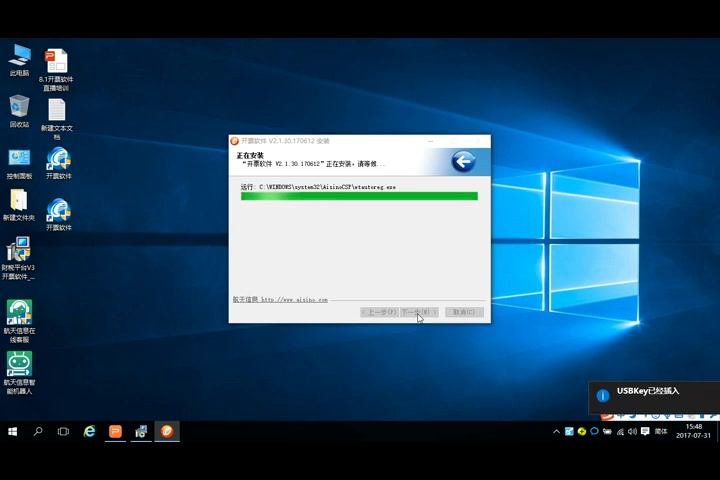This screenshot has width=720, height=480.
Task: Click the Show Desktop sliver by the clock
Action: click(718, 431)
